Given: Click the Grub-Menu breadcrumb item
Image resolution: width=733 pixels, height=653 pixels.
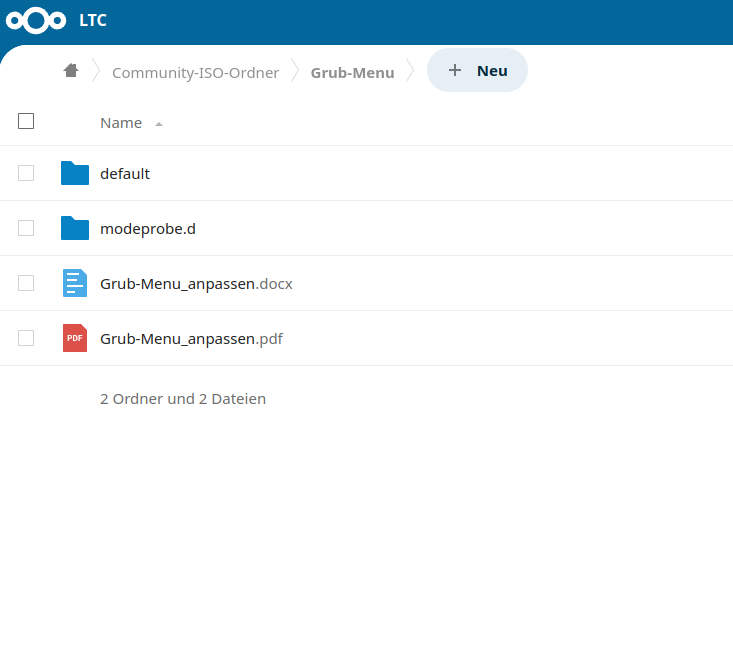Looking at the screenshot, I should 352,73.
